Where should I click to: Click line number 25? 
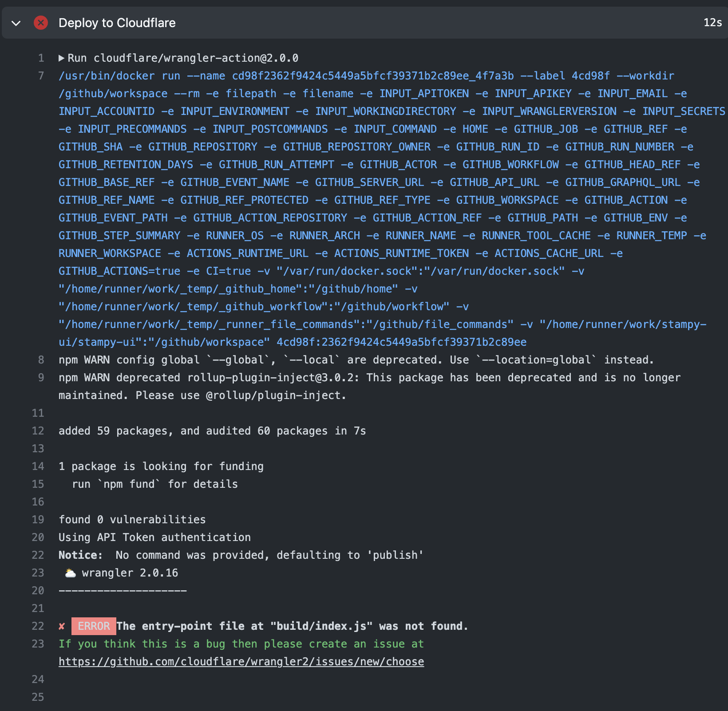[38, 697]
